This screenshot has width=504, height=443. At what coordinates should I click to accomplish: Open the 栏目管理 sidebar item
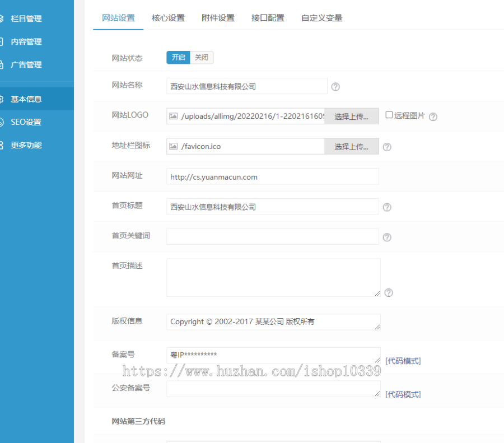26,18
